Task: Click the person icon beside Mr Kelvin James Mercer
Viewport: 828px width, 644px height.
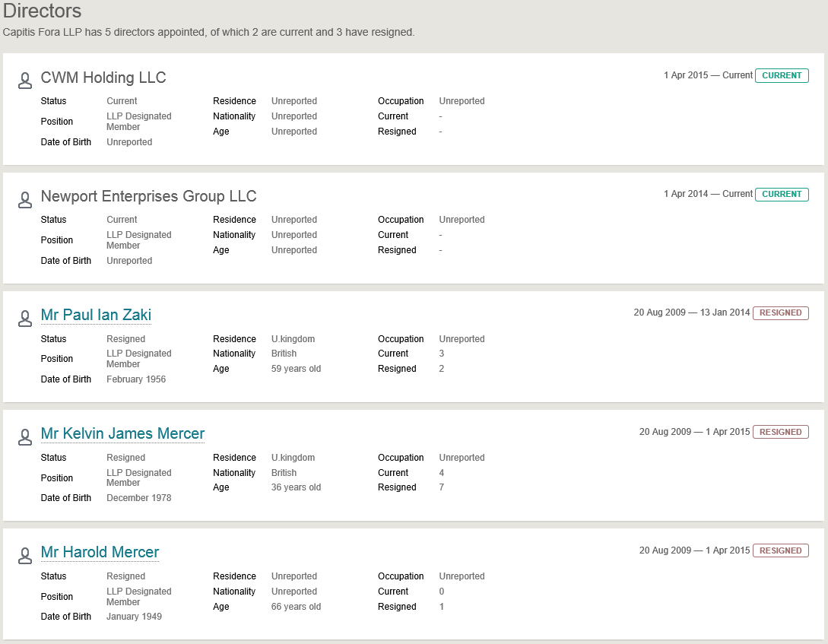Action: [x=25, y=437]
